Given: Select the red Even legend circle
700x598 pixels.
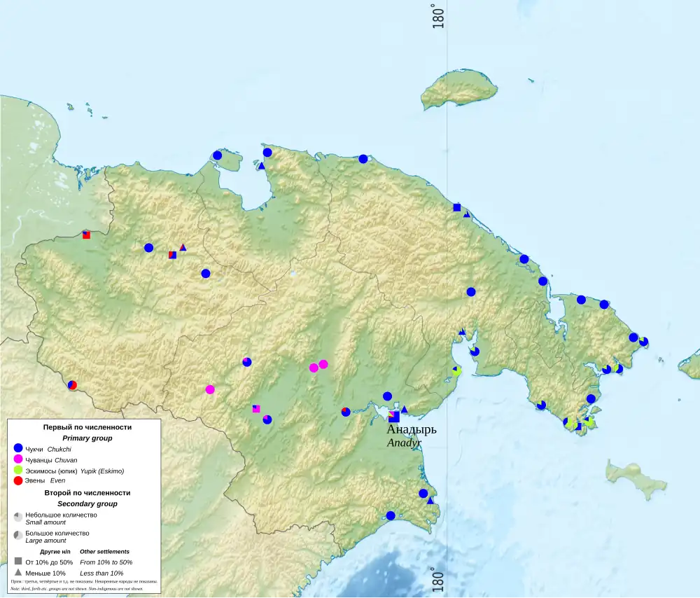Looking at the screenshot, I should 18,480.
